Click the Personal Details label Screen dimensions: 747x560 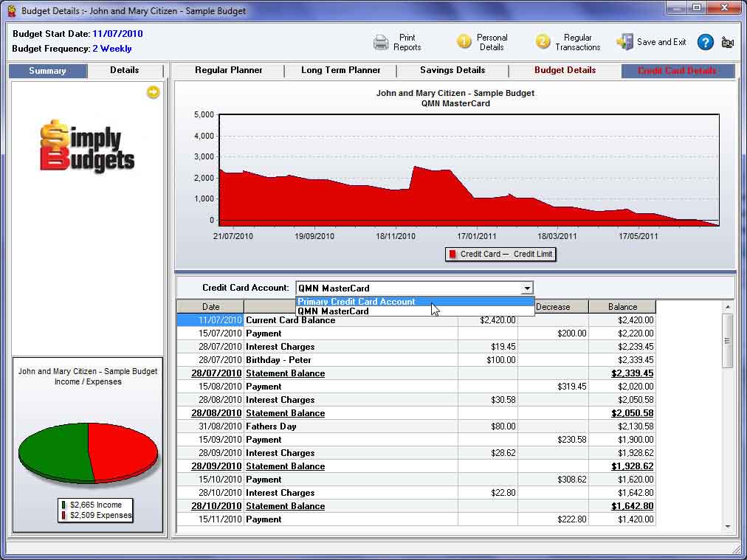coord(492,42)
